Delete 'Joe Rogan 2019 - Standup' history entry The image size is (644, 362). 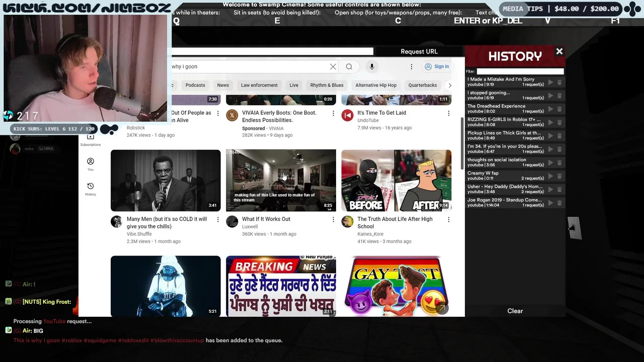559,203
